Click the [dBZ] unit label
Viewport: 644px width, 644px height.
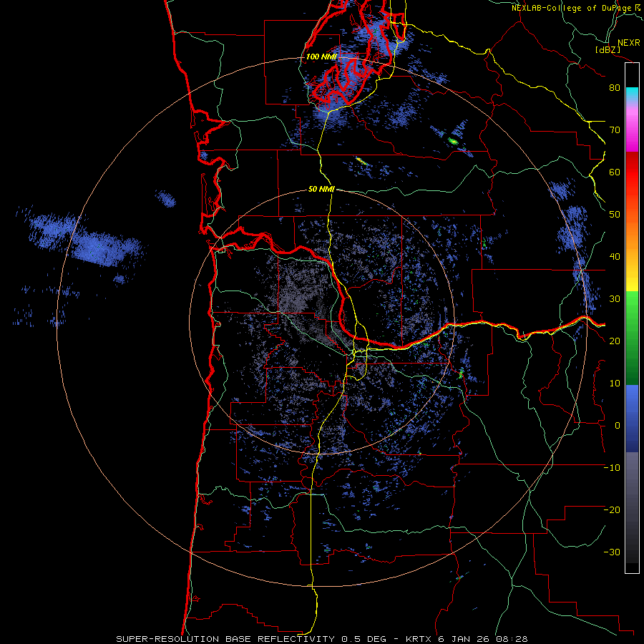point(608,50)
